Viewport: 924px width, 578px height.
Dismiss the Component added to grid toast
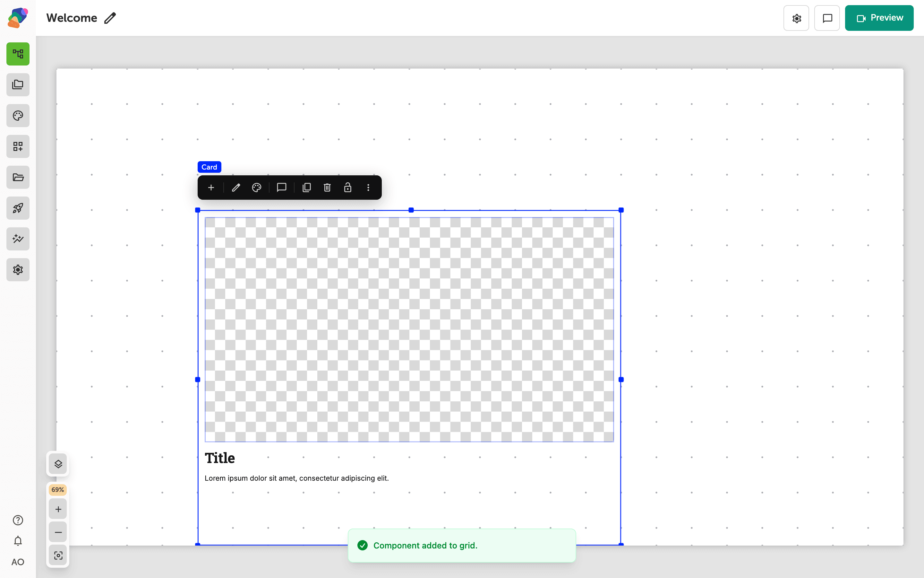(462, 546)
